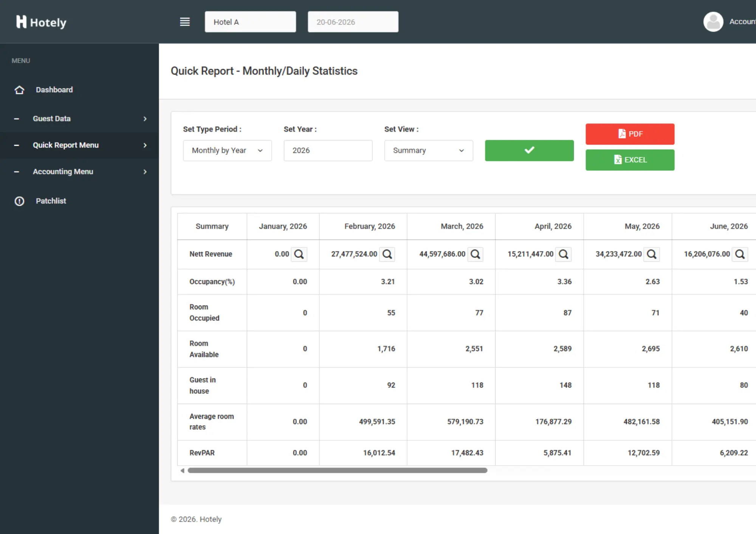The width and height of the screenshot is (756, 534).
Task: Inspect February 2026 Nett Revenue magnifier
Action: 387,254
